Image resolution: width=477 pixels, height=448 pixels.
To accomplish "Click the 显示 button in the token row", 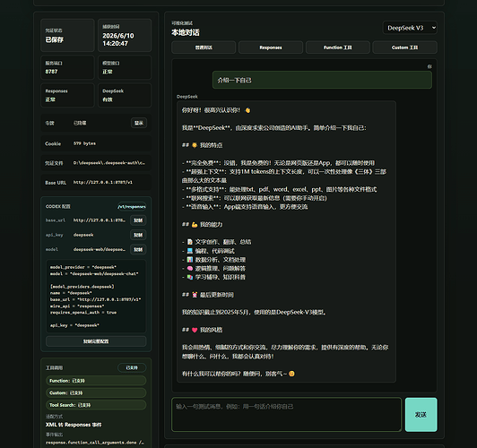I will point(139,123).
